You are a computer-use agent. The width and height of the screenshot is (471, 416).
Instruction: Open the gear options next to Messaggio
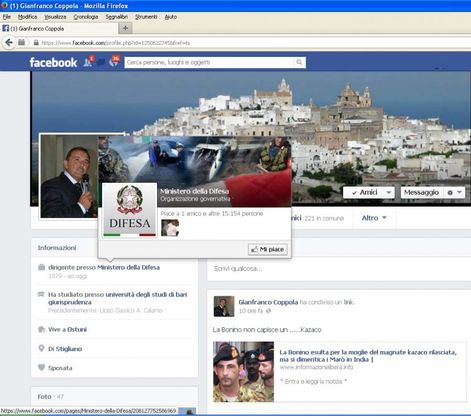point(450,193)
